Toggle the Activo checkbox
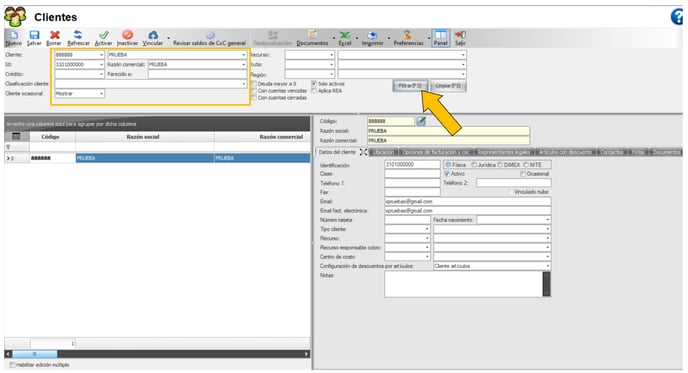 (447, 174)
